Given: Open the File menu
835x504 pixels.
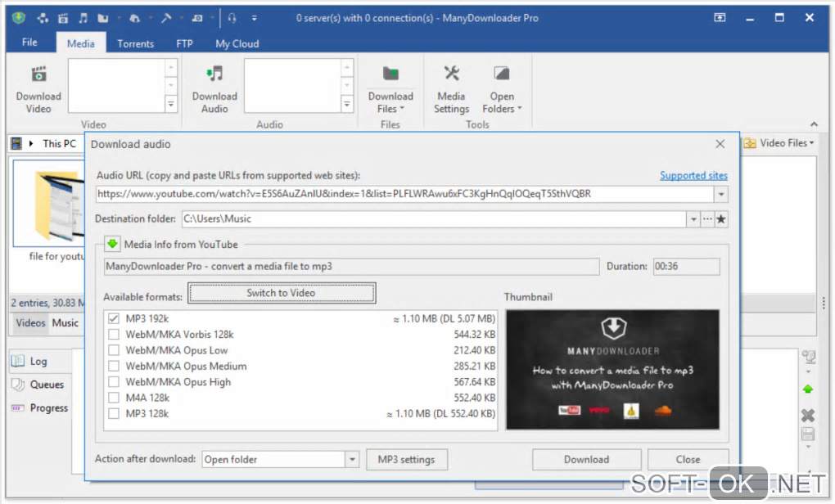Looking at the screenshot, I should pyautogui.click(x=29, y=42).
